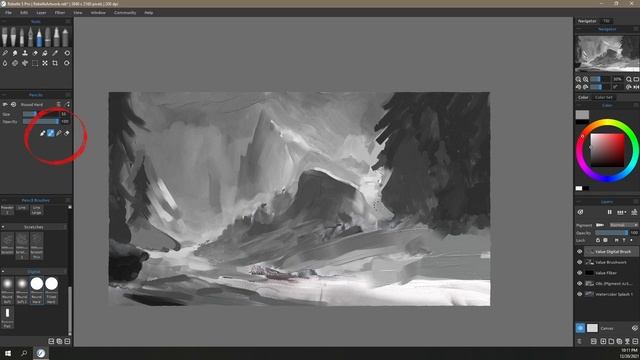
Task: Collapse the Scratches brush group
Action: coord(3,227)
